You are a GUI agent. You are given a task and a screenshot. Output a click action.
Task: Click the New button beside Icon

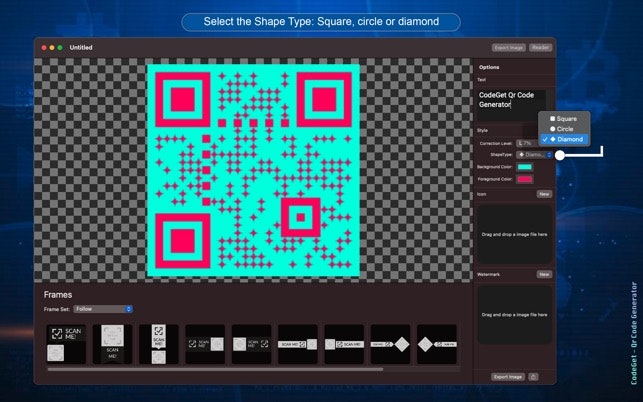point(544,194)
